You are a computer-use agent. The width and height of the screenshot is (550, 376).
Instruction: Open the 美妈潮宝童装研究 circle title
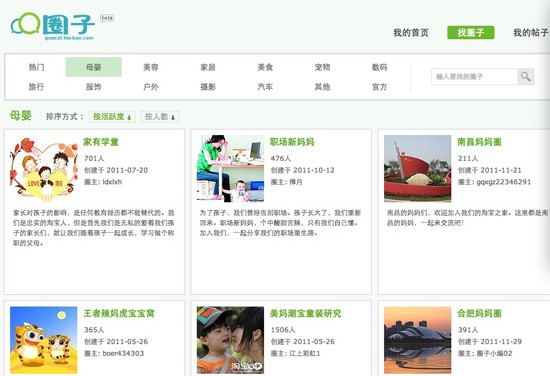pyautogui.click(x=306, y=313)
